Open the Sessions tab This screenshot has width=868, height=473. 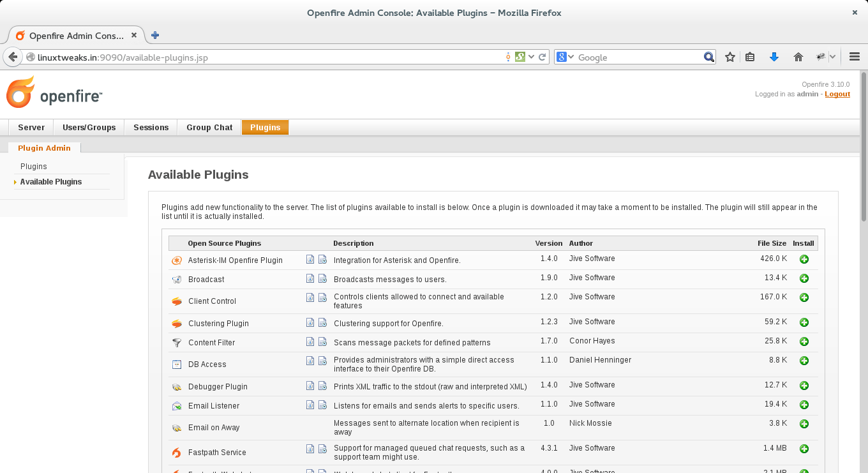click(x=151, y=128)
